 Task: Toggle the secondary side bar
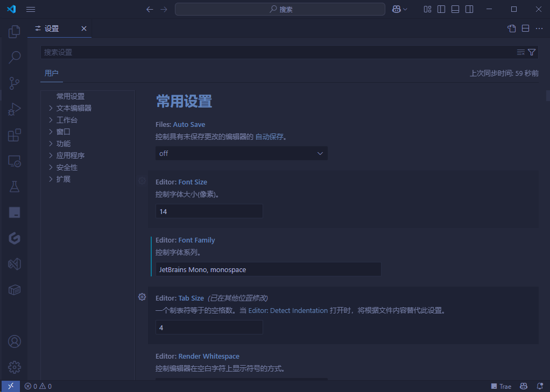(469, 9)
